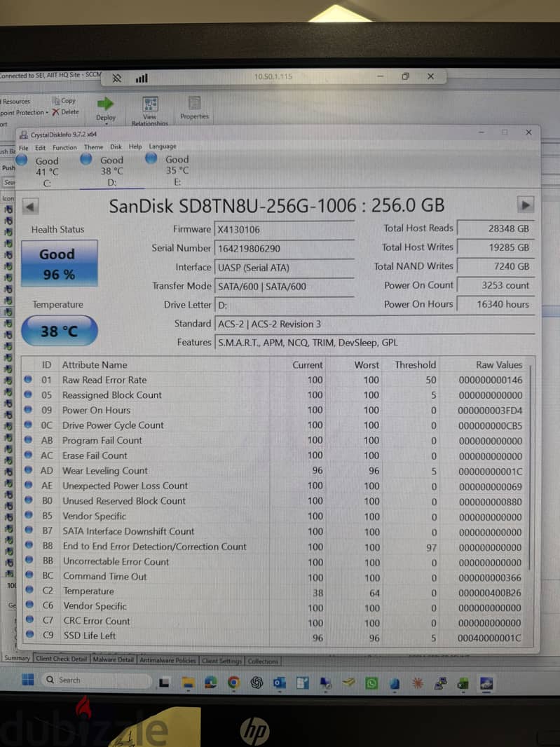
Task: Switch to the Client Settings tab
Action: click(221, 661)
